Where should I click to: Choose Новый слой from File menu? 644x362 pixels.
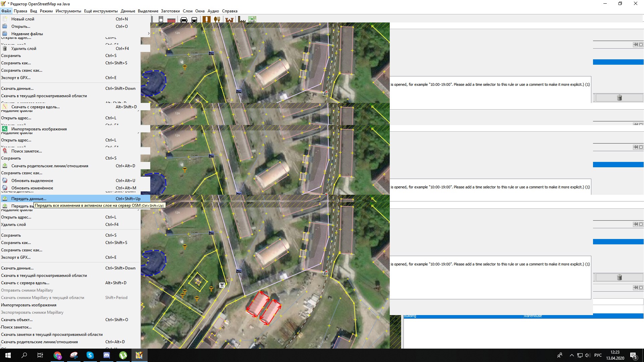point(75,19)
